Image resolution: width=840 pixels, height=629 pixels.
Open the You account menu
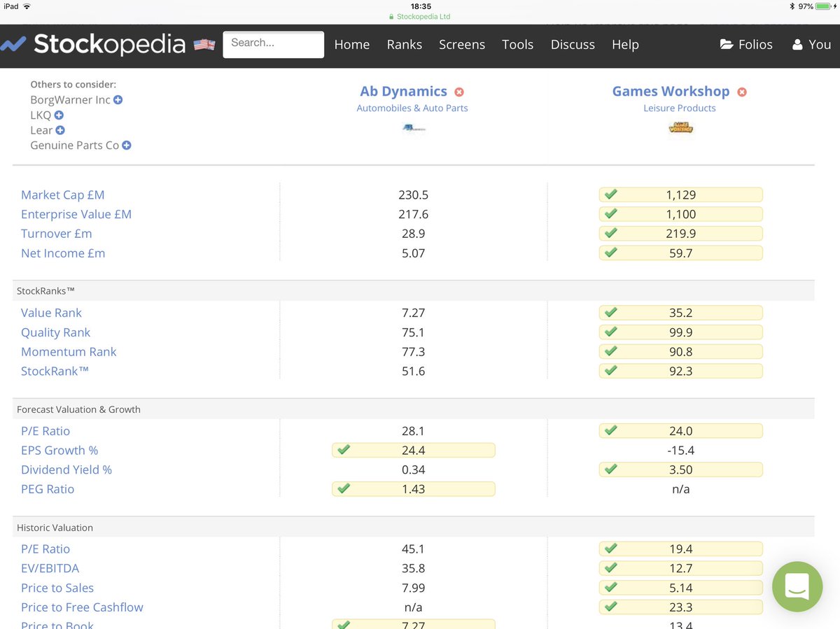tap(812, 44)
